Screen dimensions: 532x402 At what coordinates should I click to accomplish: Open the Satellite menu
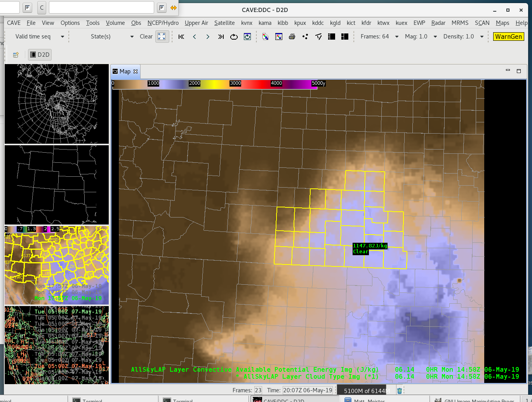[x=224, y=23]
